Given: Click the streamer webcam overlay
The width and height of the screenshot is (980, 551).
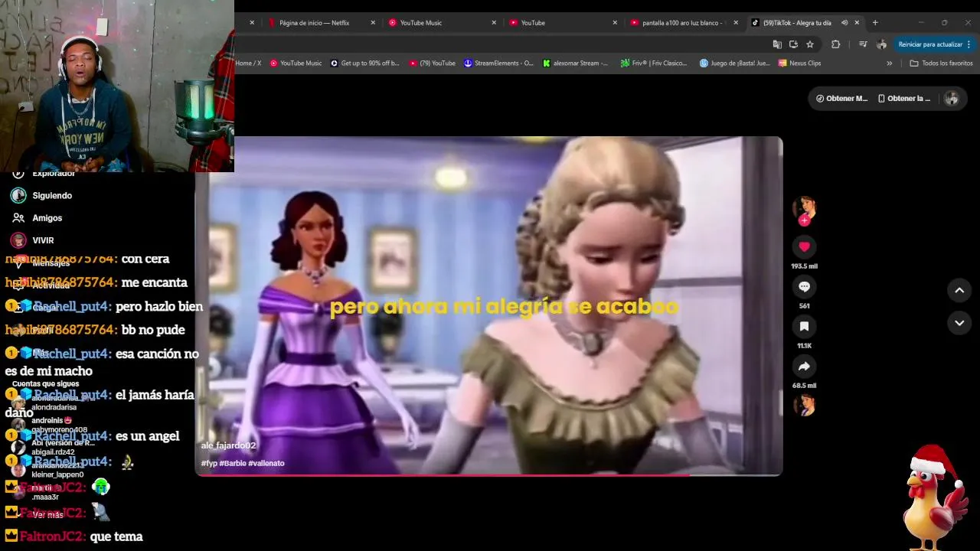Looking at the screenshot, I should 116,86.
